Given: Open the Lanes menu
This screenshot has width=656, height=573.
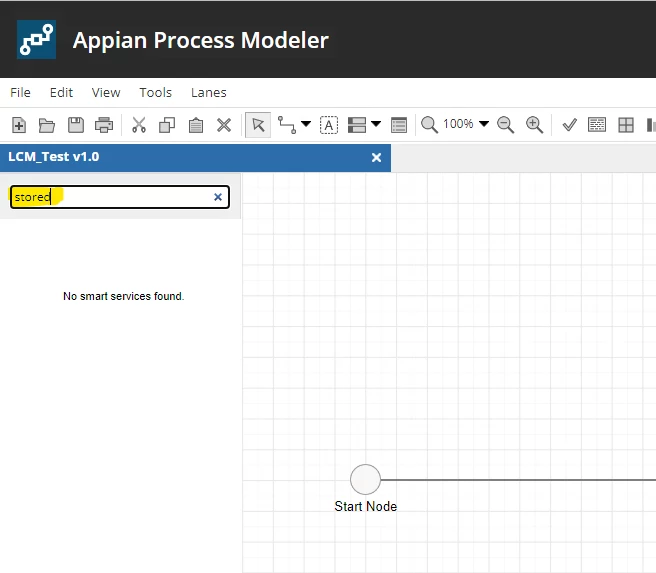Looking at the screenshot, I should coord(208,92).
